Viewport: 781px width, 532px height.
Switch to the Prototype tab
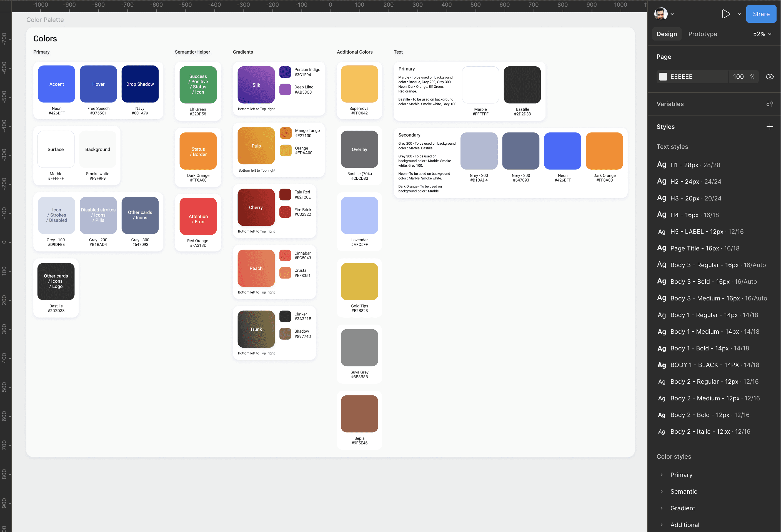[x=702, y=34]
